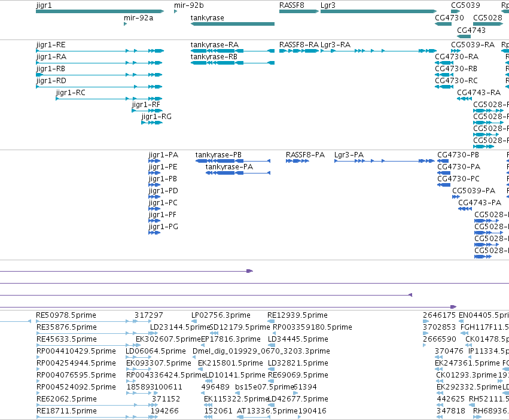
Task: Select the CG4743 gene label
Action: coord(471,30)
